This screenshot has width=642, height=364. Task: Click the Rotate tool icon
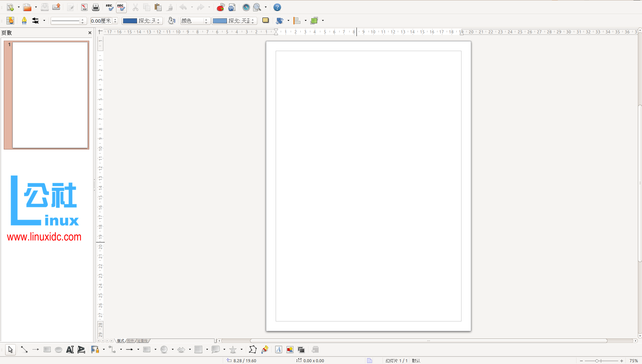[x=280, y=21]
